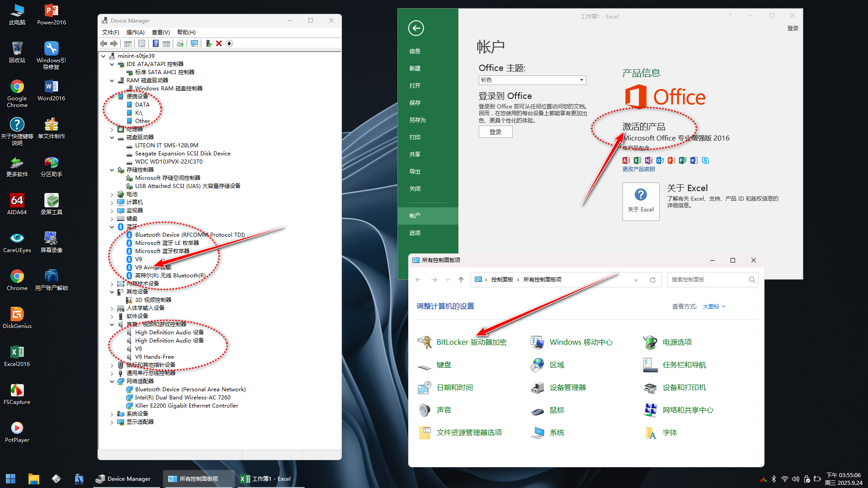Select Intel(R) Dual Band Wireless-AC 7260 entry

click(x=183, y=398)
